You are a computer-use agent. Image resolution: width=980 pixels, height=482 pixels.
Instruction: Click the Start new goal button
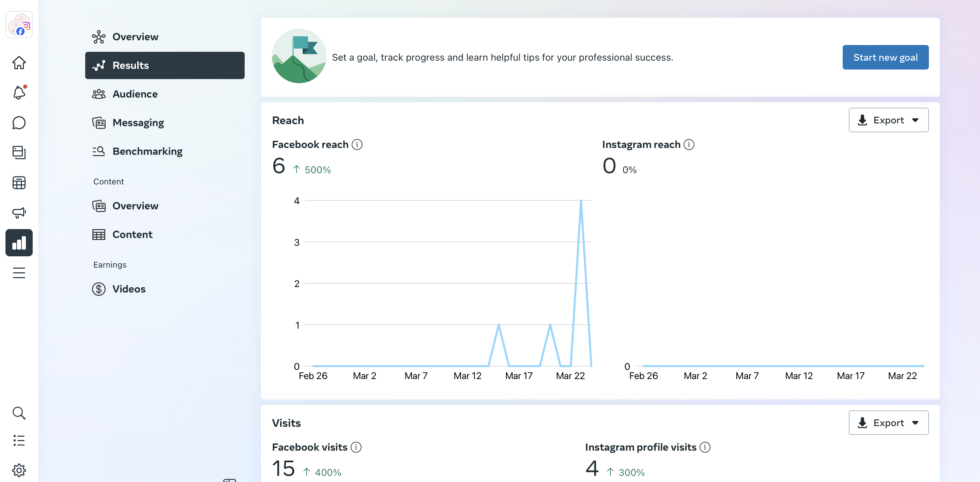pos(885,58)
